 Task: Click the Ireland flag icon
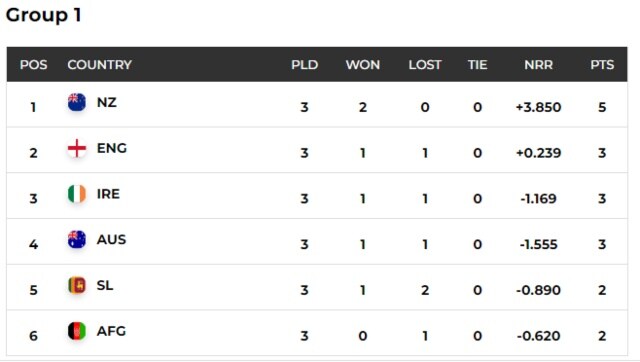pyautogui.click(x=77, y=193)
